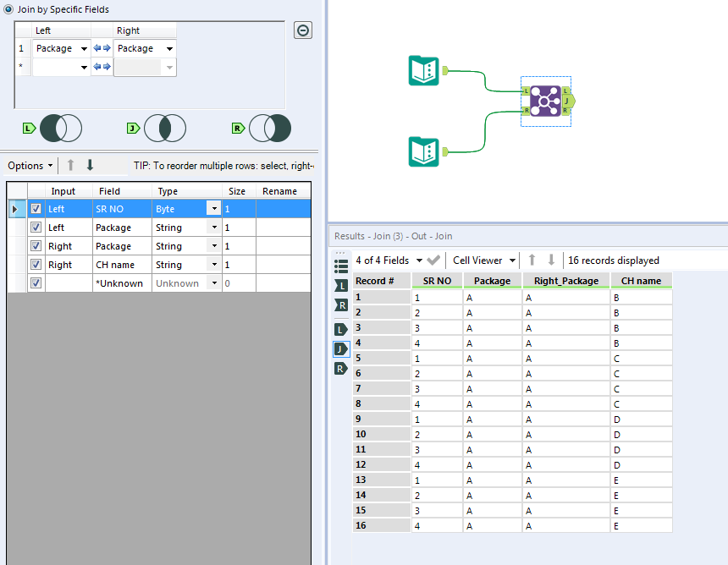728x565 pixels.
Task: Show R input anchor data in Results
Action: [x=341, y=305]
